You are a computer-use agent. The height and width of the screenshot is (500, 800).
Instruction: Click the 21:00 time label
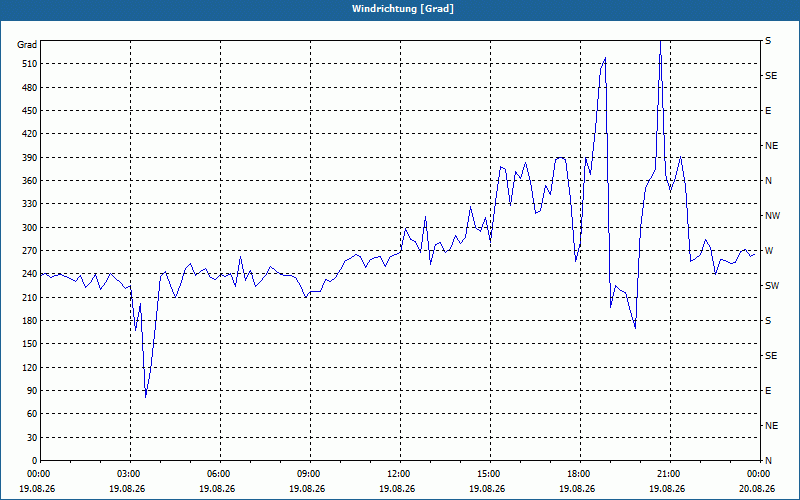click(670, 474)
